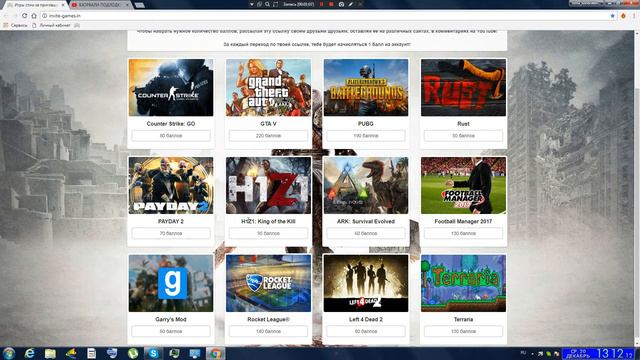The image size is (640, 360).
Task: Open the Left 4 Dead 2 cover image
Action: pos(366,283)
